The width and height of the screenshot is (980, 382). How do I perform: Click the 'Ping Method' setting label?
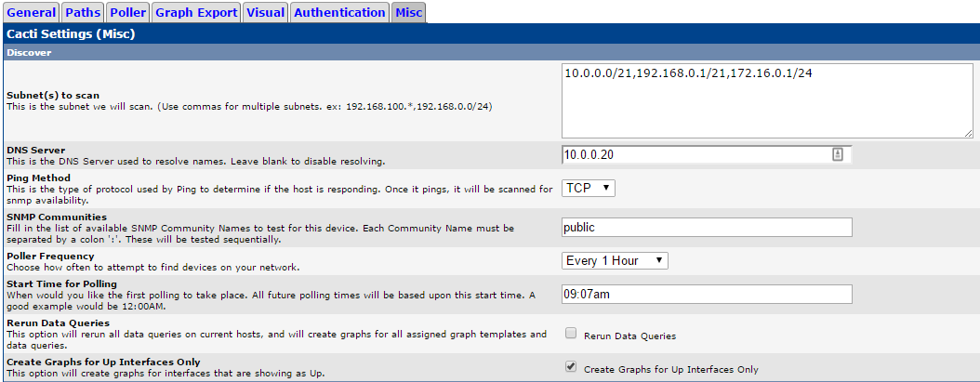tap(38, 178)
